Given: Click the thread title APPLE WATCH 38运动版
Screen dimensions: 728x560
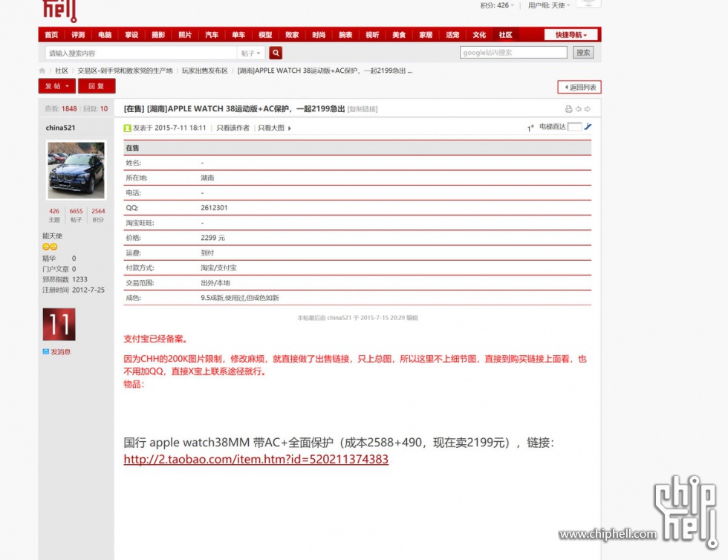Looking at the screenshot, I should [234, 108].
